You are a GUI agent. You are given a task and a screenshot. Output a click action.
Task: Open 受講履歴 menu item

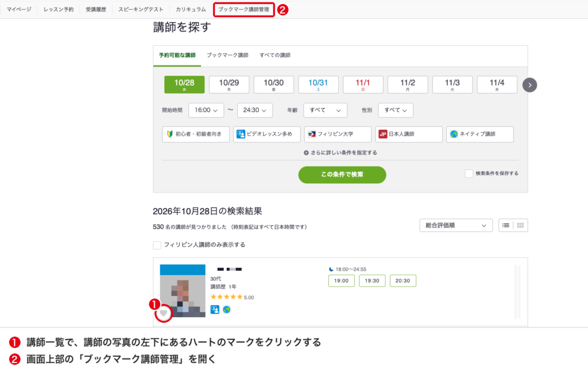point(96,9)
